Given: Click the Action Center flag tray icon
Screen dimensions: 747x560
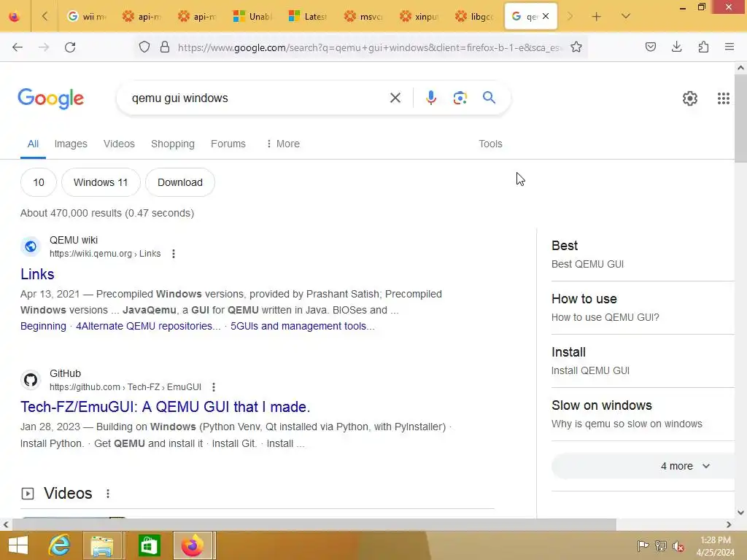Looking at the screenshot, I should click(643, 545).
